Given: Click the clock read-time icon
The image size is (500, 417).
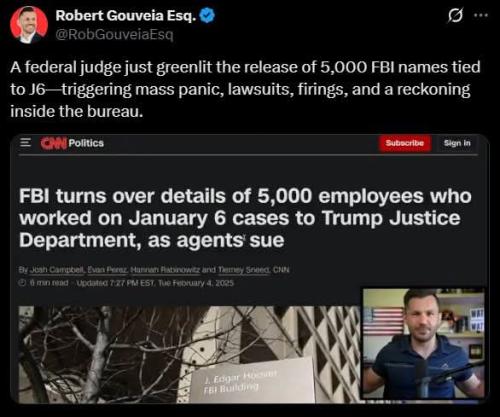Looking at the screenshot, I should tap(22, 283).
